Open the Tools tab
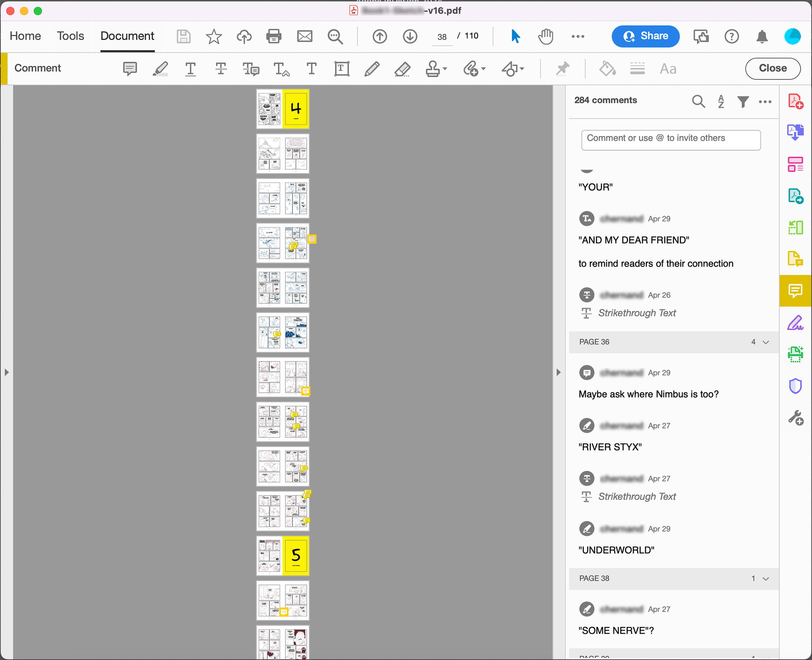Image resolution: width=812 pixels, height=660 pixels. pyautogui.click(x=70, y=36)
